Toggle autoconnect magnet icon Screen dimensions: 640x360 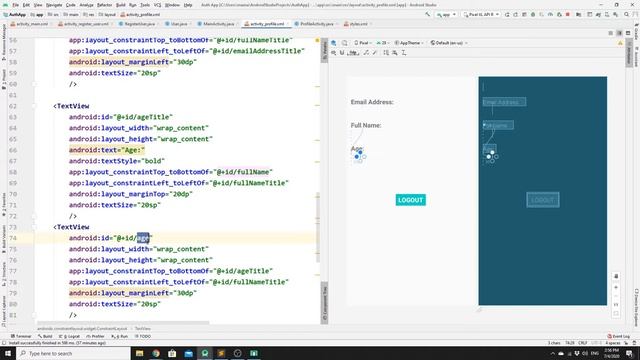[x=342, y=53]
